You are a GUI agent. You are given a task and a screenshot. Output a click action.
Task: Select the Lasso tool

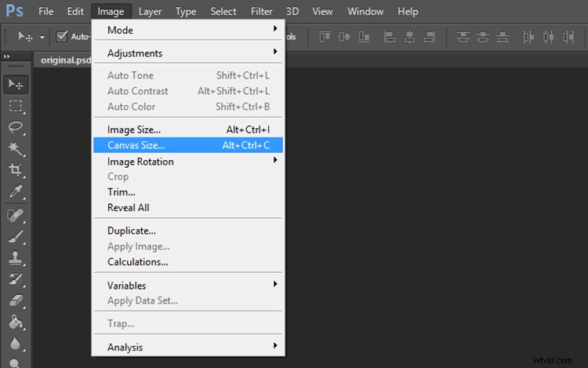pos(16,126)
